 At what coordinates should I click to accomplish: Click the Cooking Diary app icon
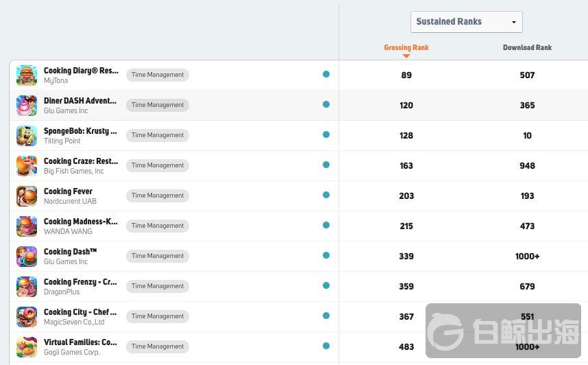pos(27,75)
